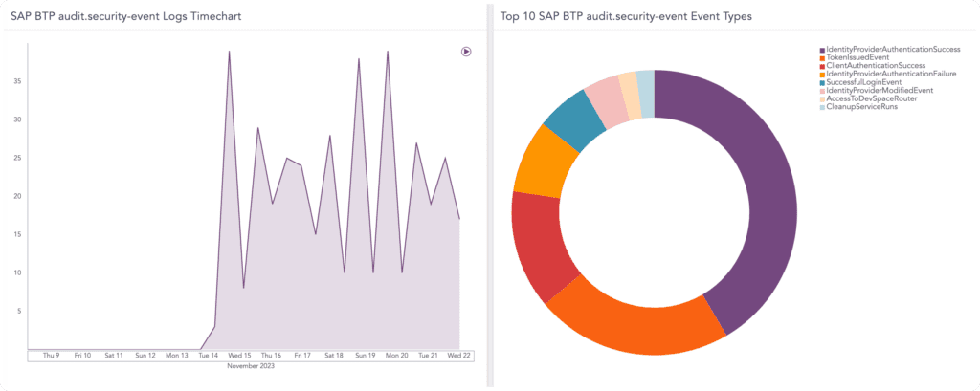Click the play icon on the timechart

tap(466, 52)
